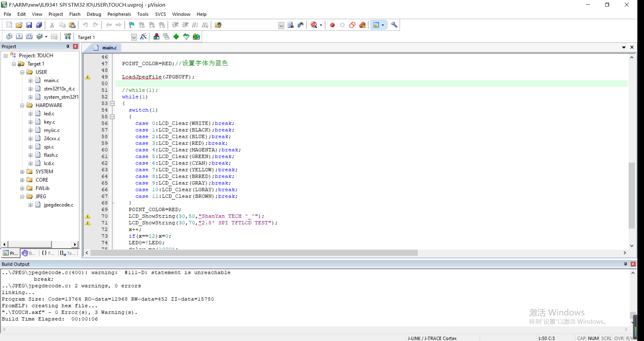644x341 pixels.
Task: Toggle the bookmark flag icon
Action: [x=132, y=25]
